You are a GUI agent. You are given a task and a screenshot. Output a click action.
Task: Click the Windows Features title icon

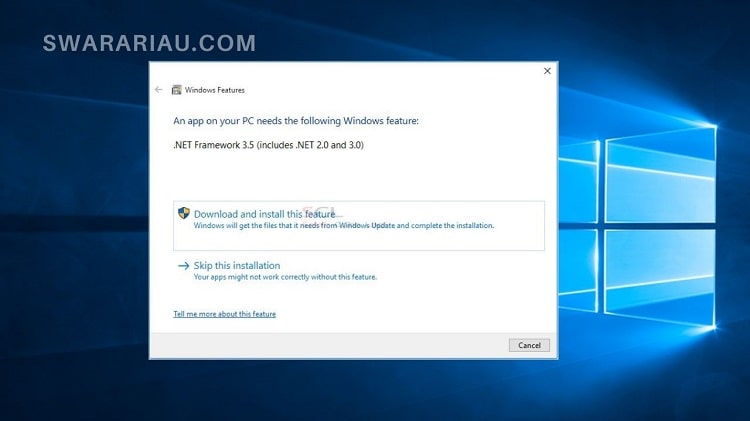pos(176,89)
